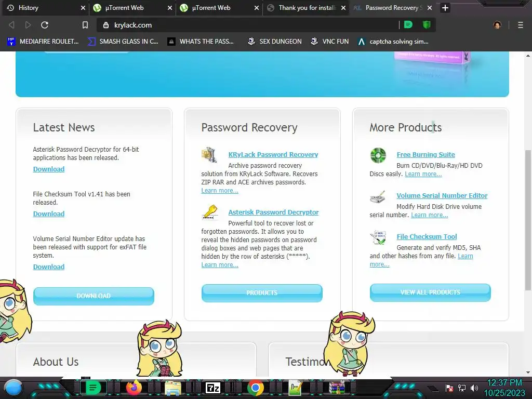
Task: Click the Asterisk Password Decryptor key icon
Action: coord(210,212)
